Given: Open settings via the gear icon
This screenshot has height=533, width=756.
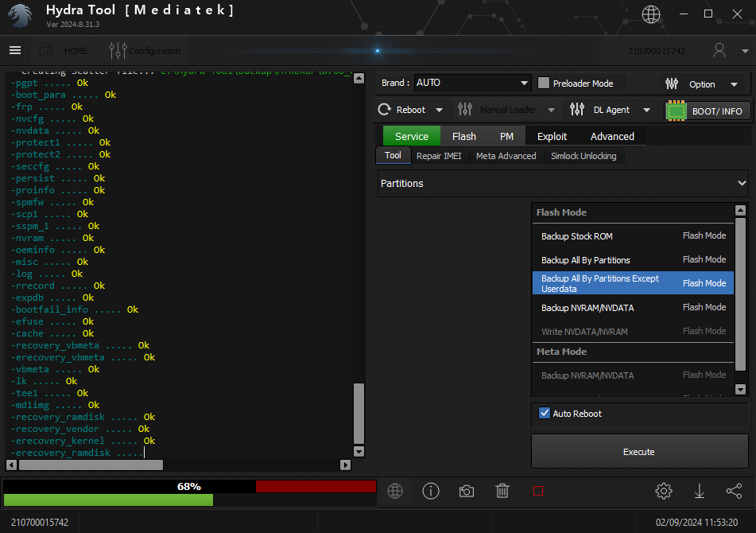Looking at the screenshot, I should (x=664, y=491).
